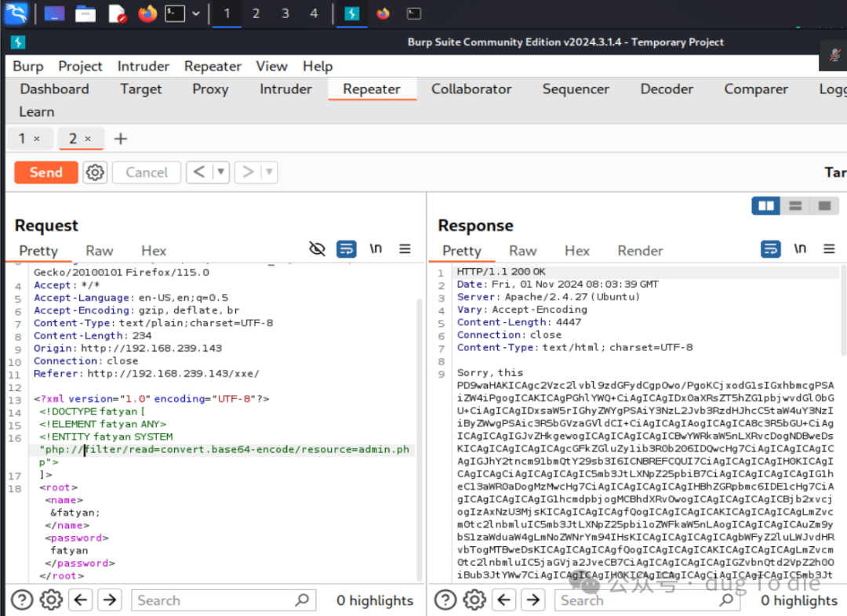Switch to workspace 2
The width and height of the screenshot is (847, 616).
256,13
